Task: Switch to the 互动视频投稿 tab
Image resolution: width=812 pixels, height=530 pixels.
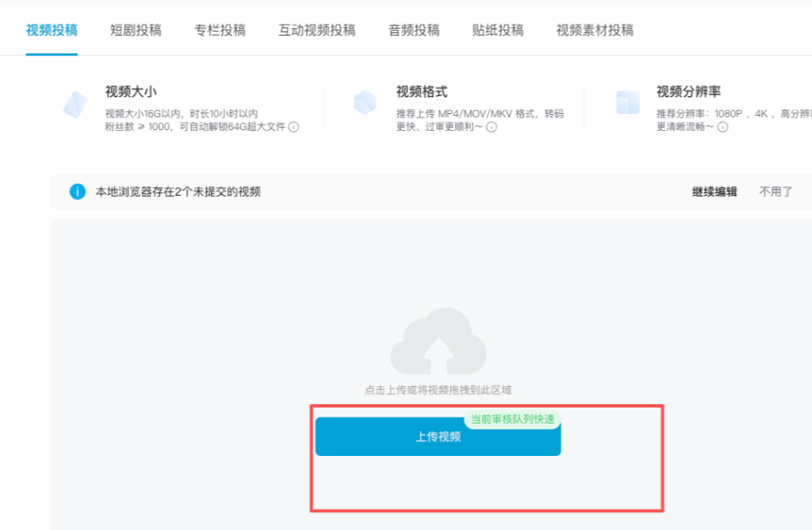Action: tap(316, 29)
